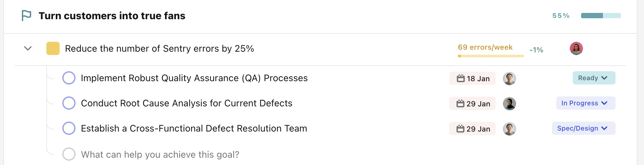This screenshot has width=644, height=165.
Task: Open the In Progress status dropdown
Action: click(585, 103)
